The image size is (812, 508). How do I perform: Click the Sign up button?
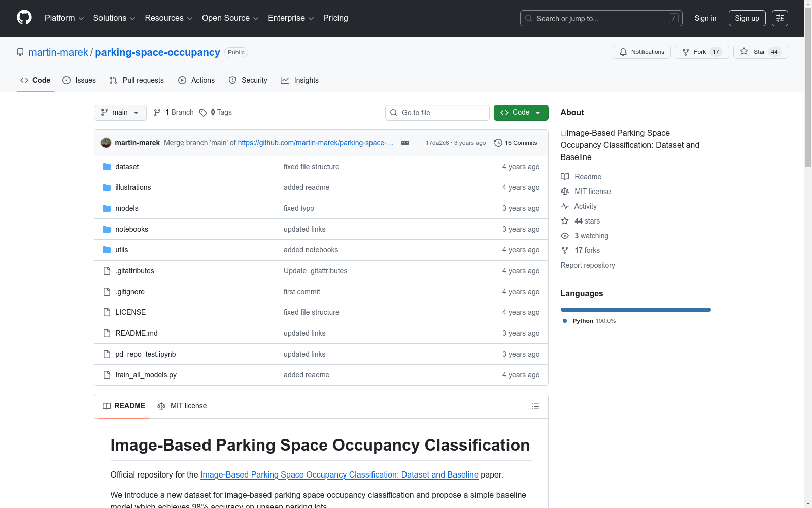(x=747, y=18)
